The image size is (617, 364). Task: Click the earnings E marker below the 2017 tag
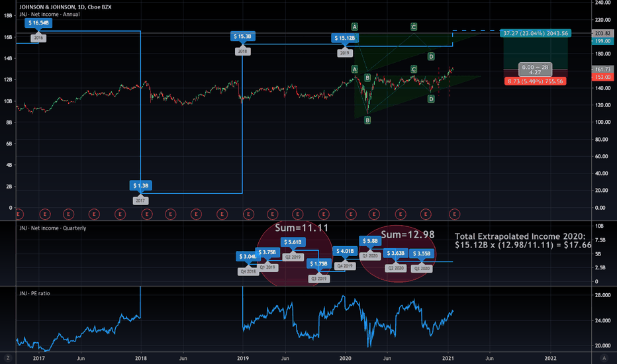[147, 214]
